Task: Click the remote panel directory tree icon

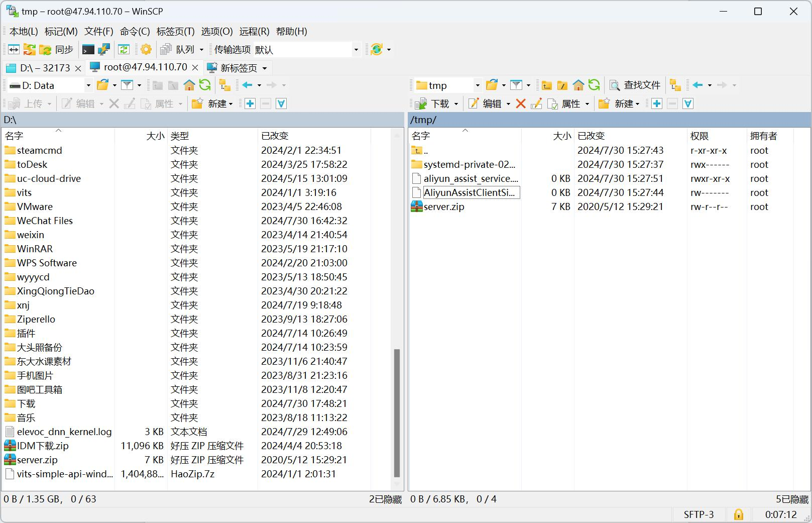Action: (675, 85)
